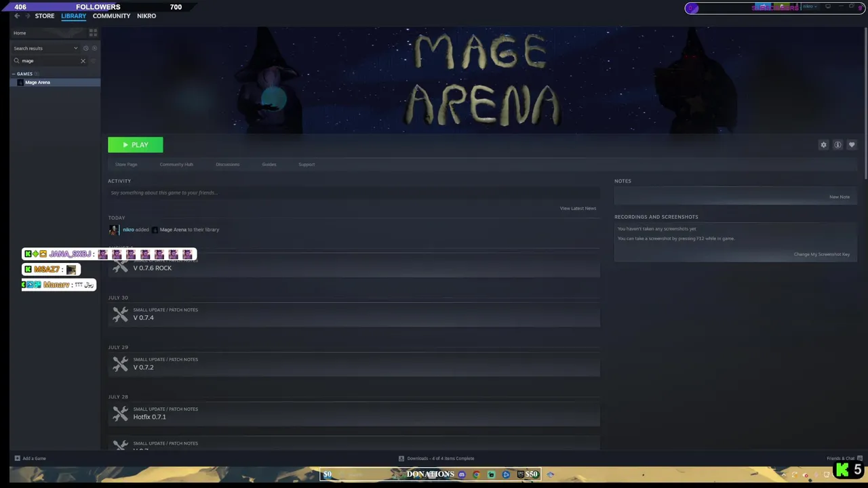Click the library search field containing 'mage'

pos(50,61)
